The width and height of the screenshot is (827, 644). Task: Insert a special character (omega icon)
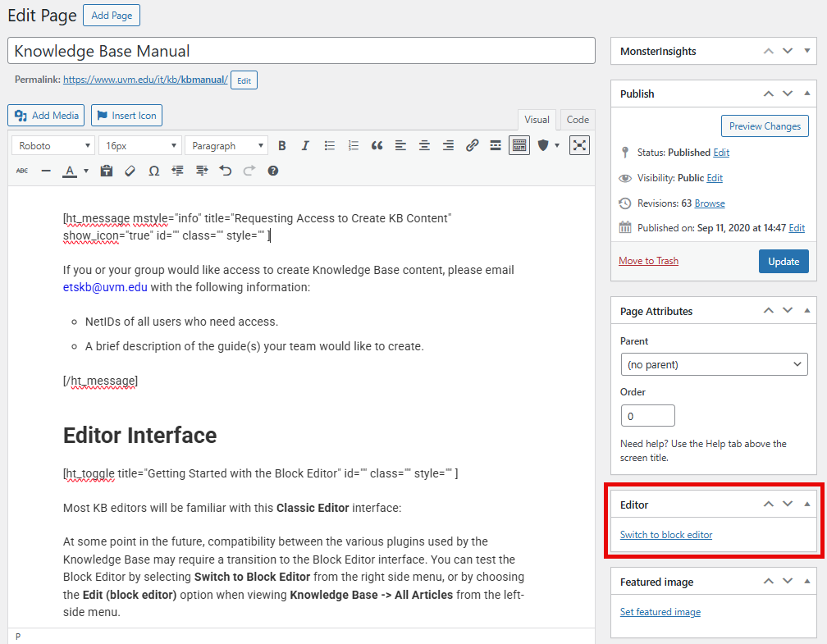click(153, 171)
